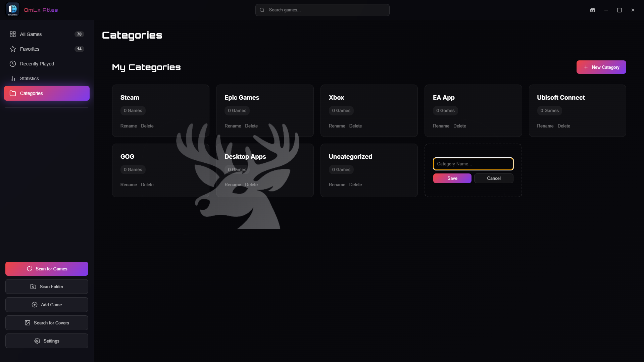Open All Games in the sidebar

coord(47,34)
